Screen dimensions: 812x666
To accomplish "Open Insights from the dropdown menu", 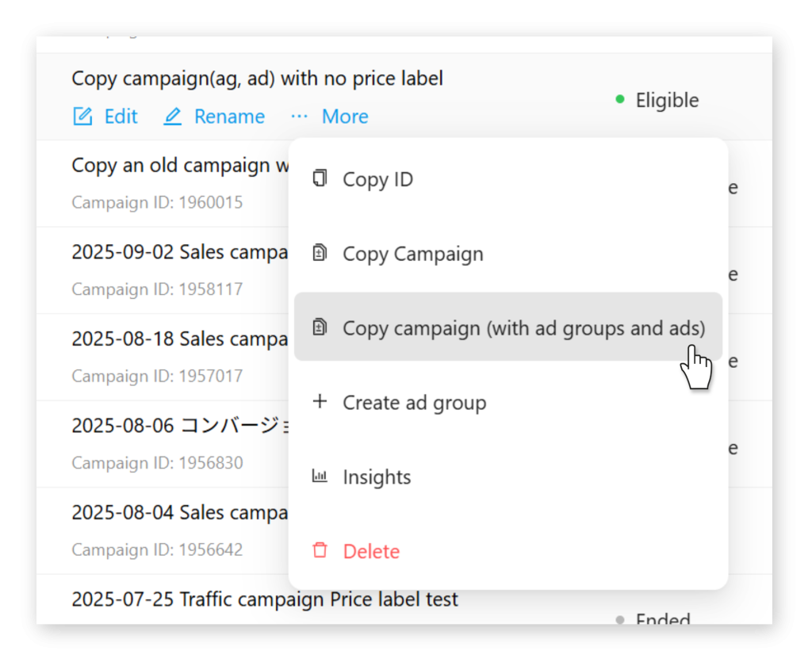I will pyautogui.click(x=377, y=477).
